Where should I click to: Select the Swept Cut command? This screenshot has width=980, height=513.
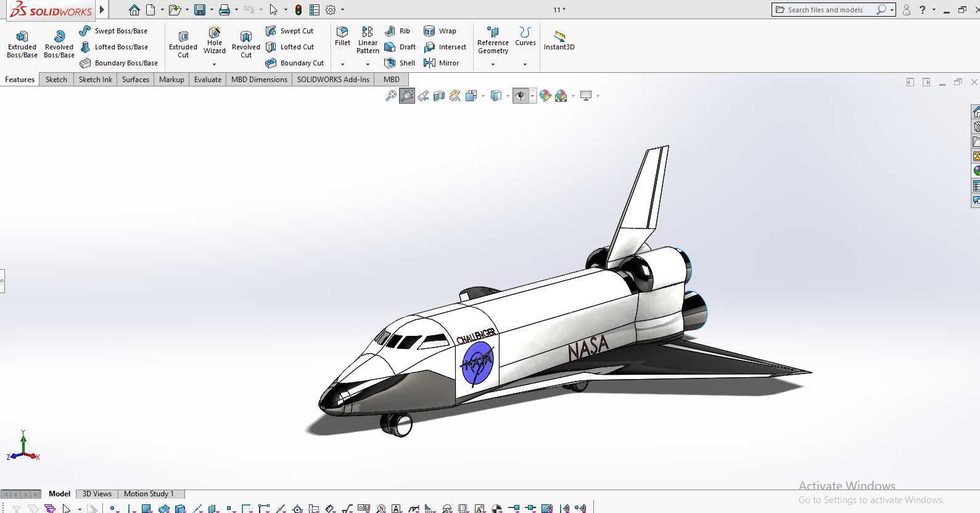coord(289,31)
